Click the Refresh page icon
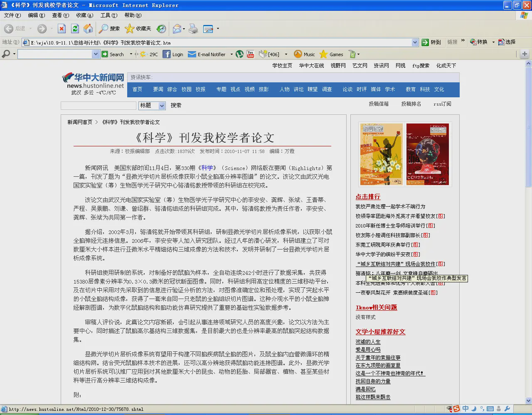532x415 pixels. 75,29
